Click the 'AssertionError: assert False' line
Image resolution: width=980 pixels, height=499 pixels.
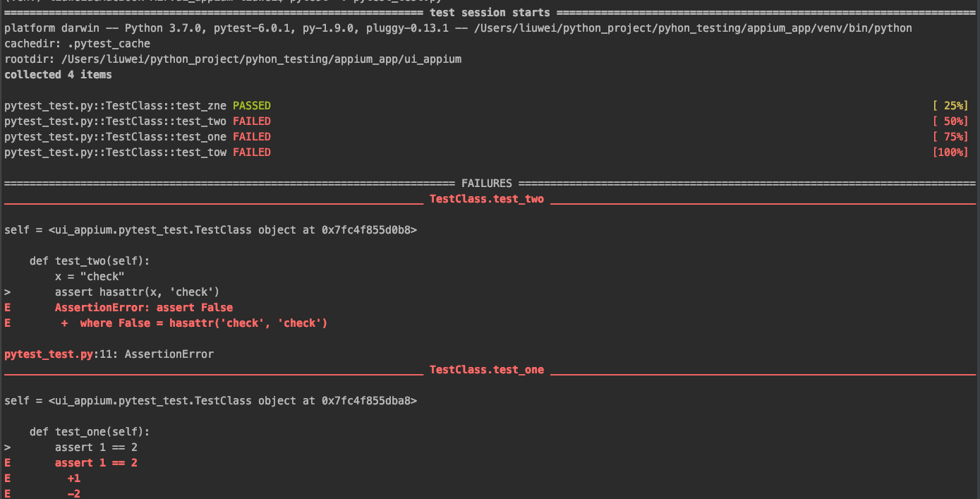[144, 308]
